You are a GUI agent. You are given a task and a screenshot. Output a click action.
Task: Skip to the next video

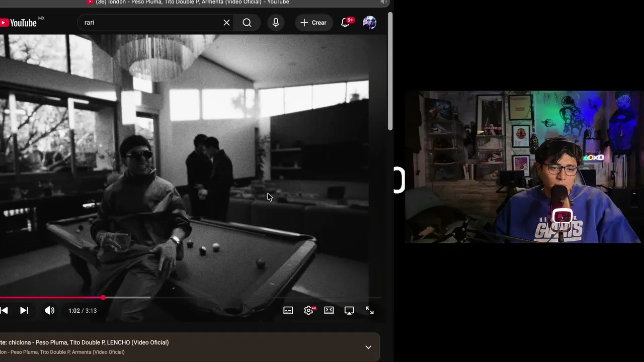[x=24, y=311]
